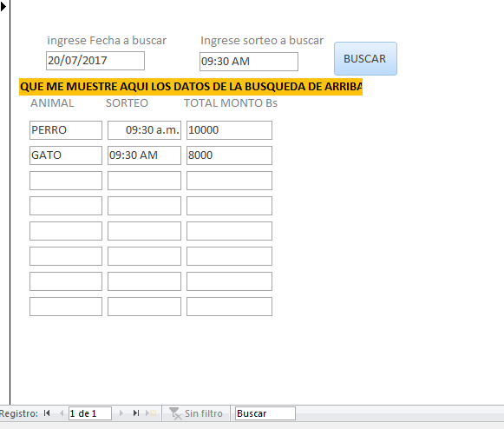Go to previous record arrow
The height and width of the screenshot is (429, 504).
(x=62, y=413)
